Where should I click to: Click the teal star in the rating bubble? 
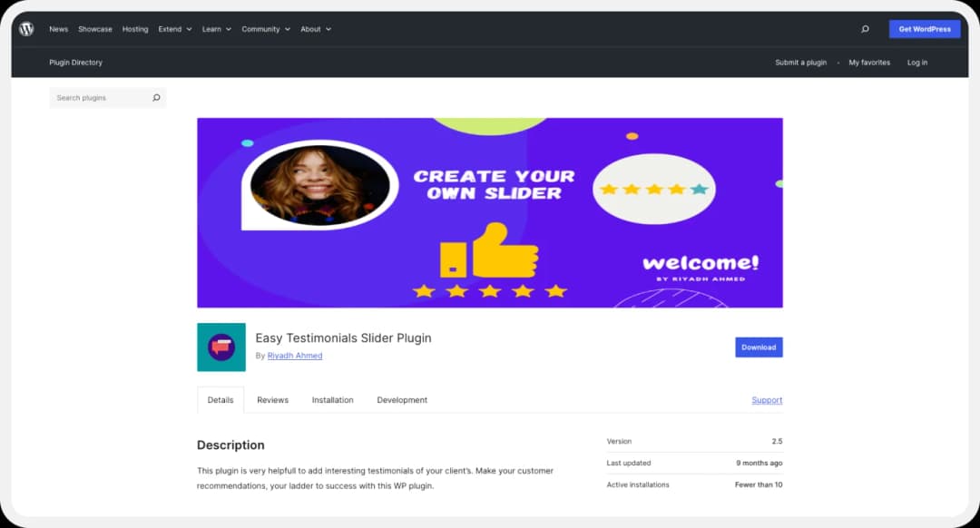click(x=699, y=189)
